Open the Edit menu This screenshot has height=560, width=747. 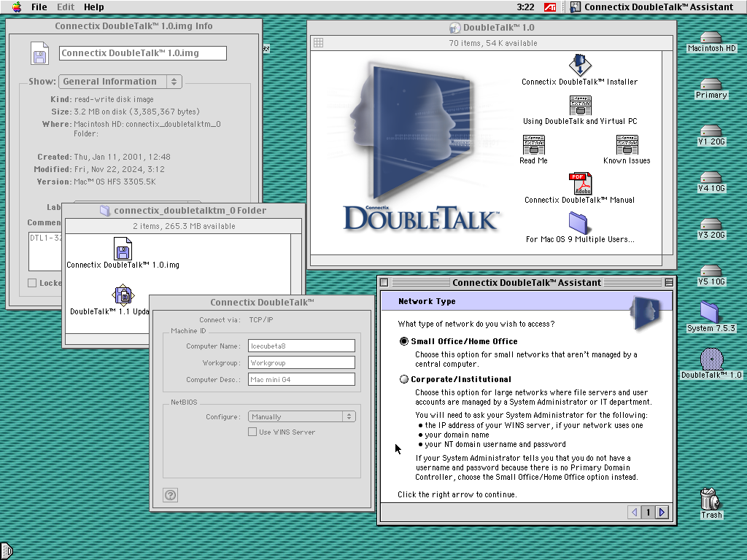pyautogui.click(x=66, y=7)
